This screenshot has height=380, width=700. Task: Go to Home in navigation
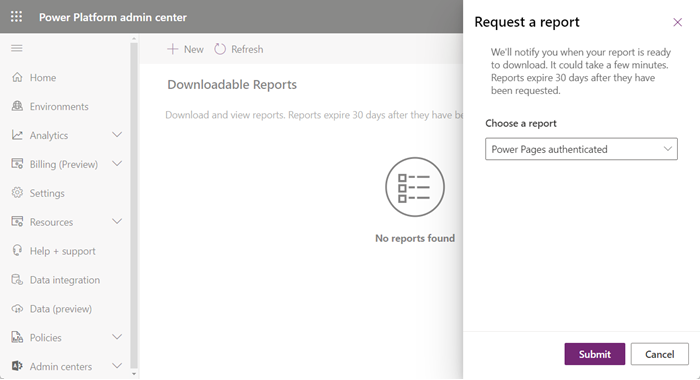[43, 78]
